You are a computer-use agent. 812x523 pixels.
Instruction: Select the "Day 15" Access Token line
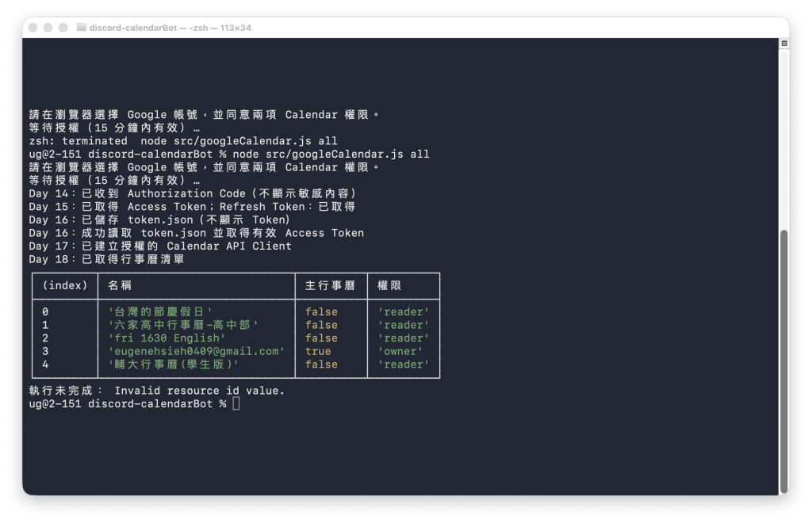pyautogui.click(x=192, y=207)
